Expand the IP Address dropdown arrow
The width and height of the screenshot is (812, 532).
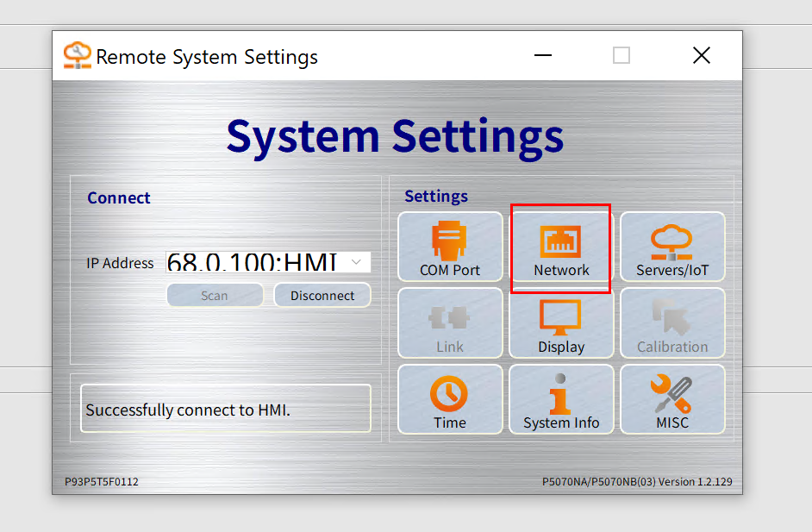(358, 262)
